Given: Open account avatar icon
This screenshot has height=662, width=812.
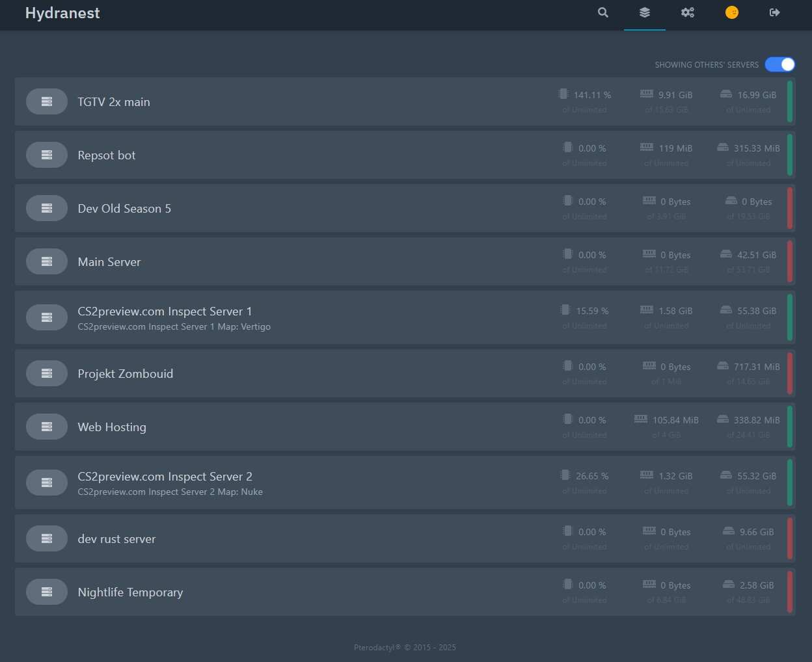Looking at the screenshot, I should (732, 12).
